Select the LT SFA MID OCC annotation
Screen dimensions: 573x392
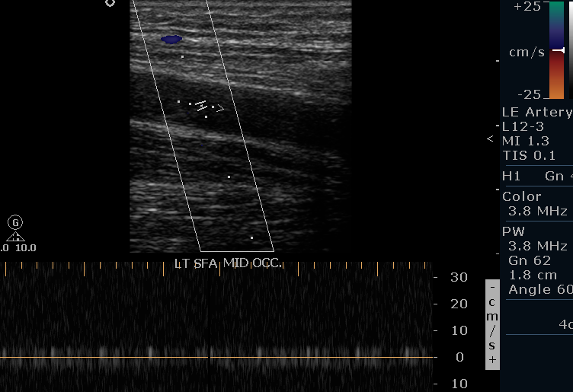click(x=227, y=264)
